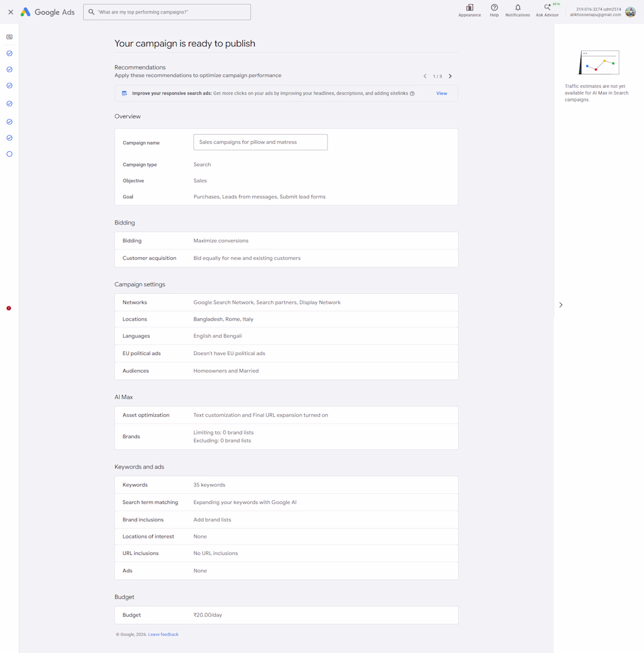Close the campaign creation with the X icon
The height and width of the screenshot is (653, 644).
(11, 12)
